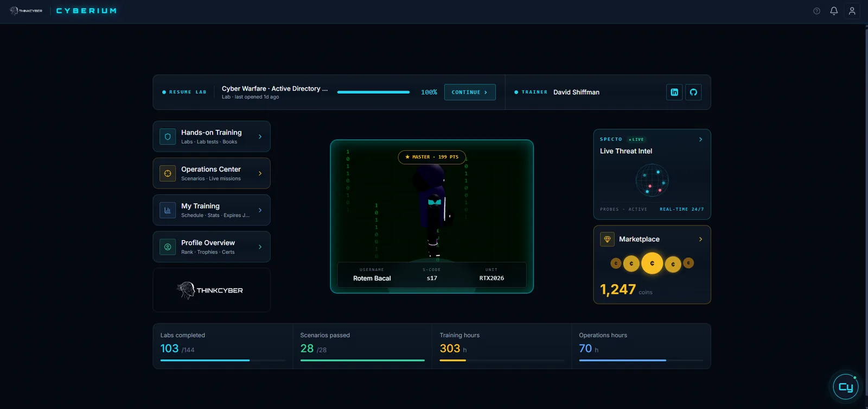This screenshot has width=868, height=409.
Task: Click the CONTINUE button
Action: [470, 92]
